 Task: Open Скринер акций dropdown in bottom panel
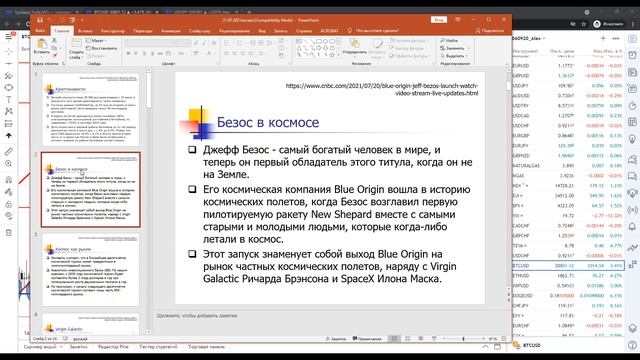pos(42,347)
